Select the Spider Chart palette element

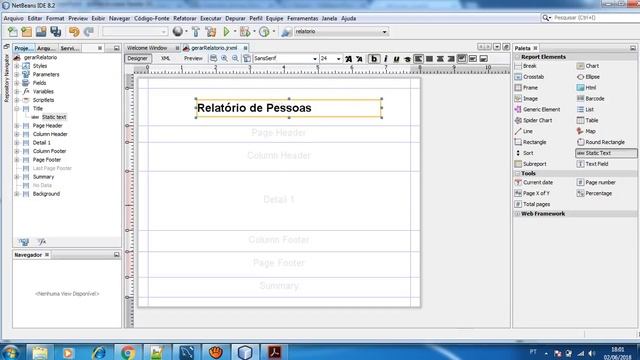[533, 120]
